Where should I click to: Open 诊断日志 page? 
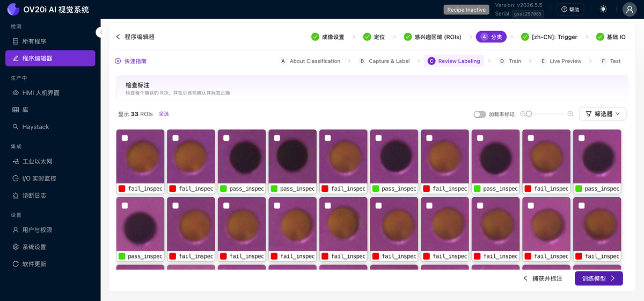[50, 196]
